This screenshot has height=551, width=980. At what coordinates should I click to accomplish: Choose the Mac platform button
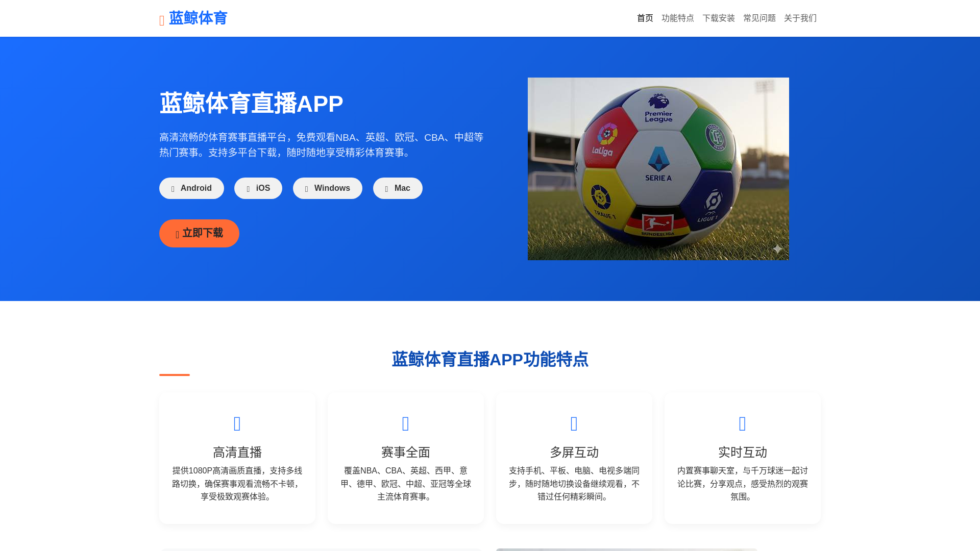tap(398, 188)
